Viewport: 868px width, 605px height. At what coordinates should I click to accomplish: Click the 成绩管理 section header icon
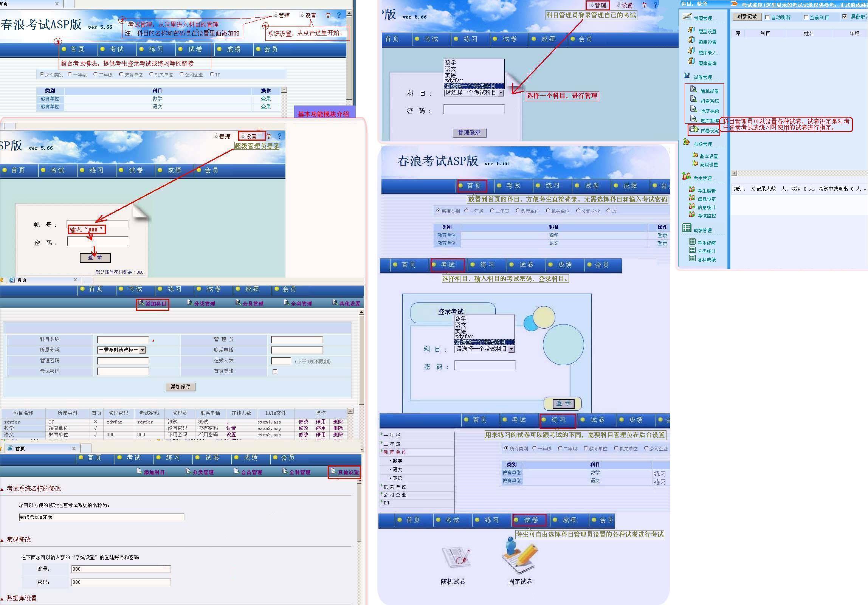point(687,228)
